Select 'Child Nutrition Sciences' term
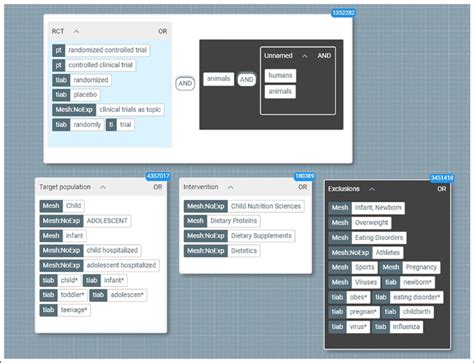The height and width of the screenshot is (363, 474). pos(266,206)
